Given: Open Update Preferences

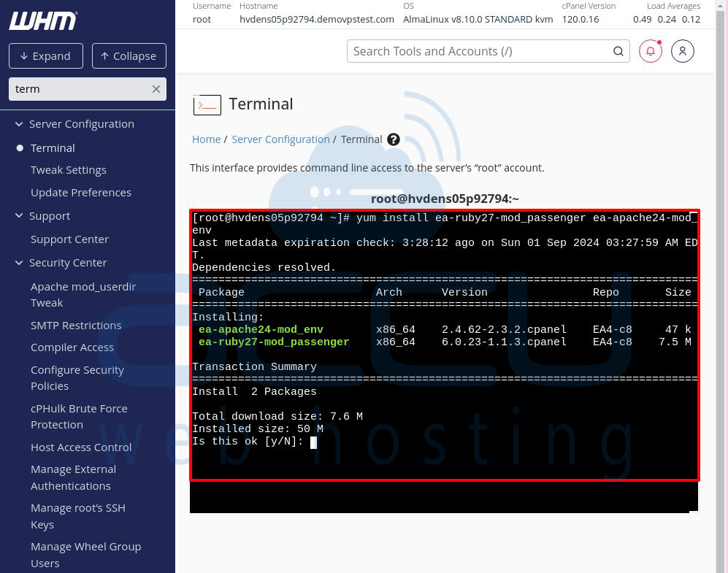Looking at the screenshot, I should pyautogui.click(x=81, y=193).
